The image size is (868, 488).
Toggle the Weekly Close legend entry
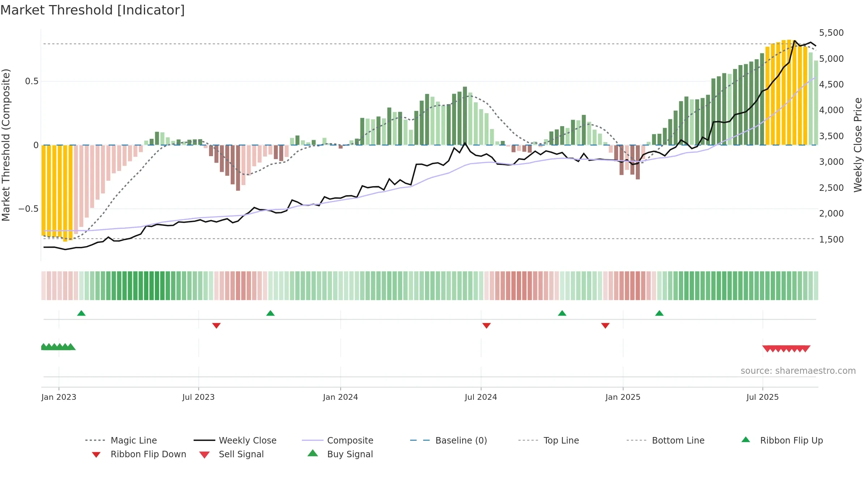[x=235, y=440]
